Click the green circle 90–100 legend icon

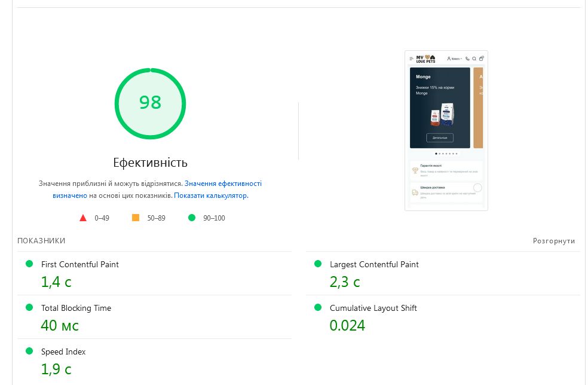tap(192, 218)
